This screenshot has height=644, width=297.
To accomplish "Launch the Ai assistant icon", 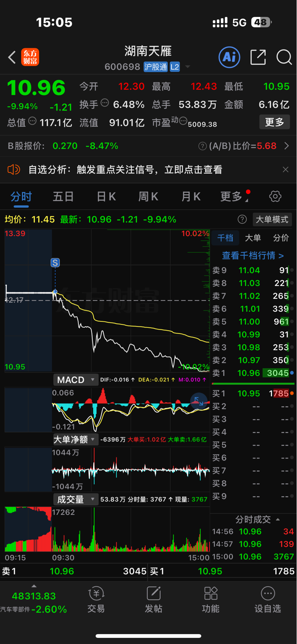I will tap(229, 57).
